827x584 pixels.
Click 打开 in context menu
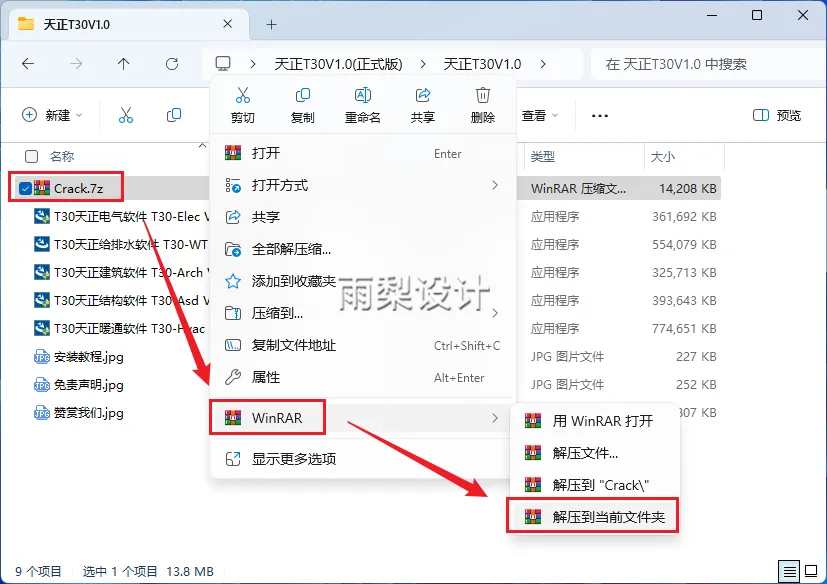362,154
